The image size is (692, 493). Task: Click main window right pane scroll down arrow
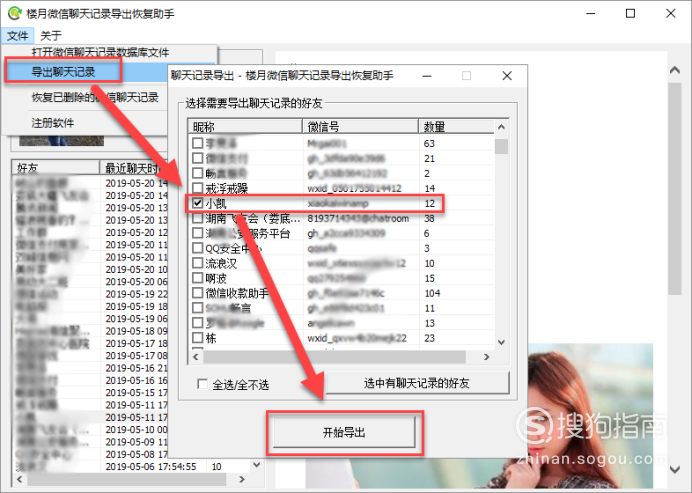tap(675, 470)
